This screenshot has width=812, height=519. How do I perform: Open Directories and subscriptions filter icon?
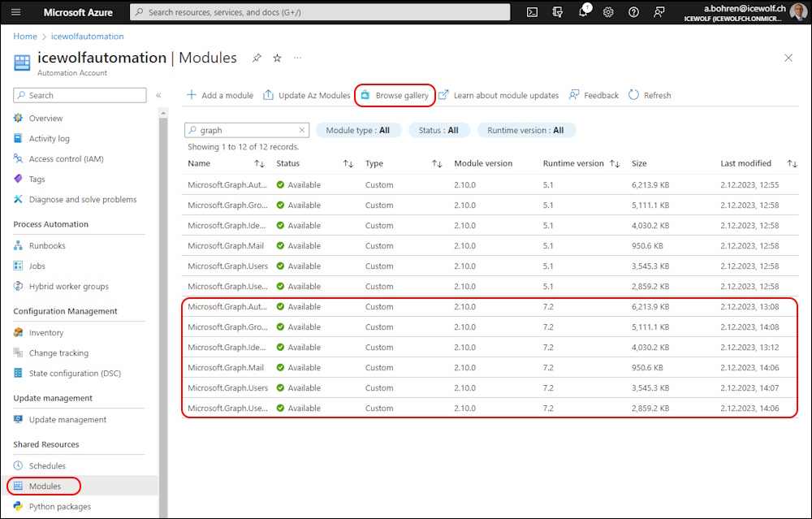557,12
